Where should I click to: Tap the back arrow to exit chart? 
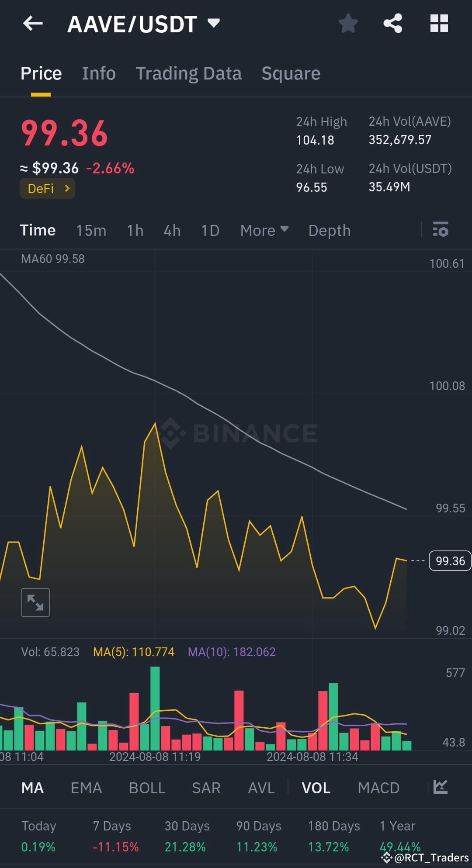pyautogui.click(x=32, y=24)
